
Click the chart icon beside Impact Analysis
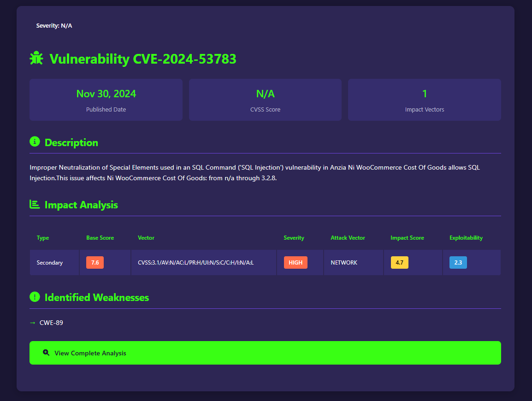point(35,204)
